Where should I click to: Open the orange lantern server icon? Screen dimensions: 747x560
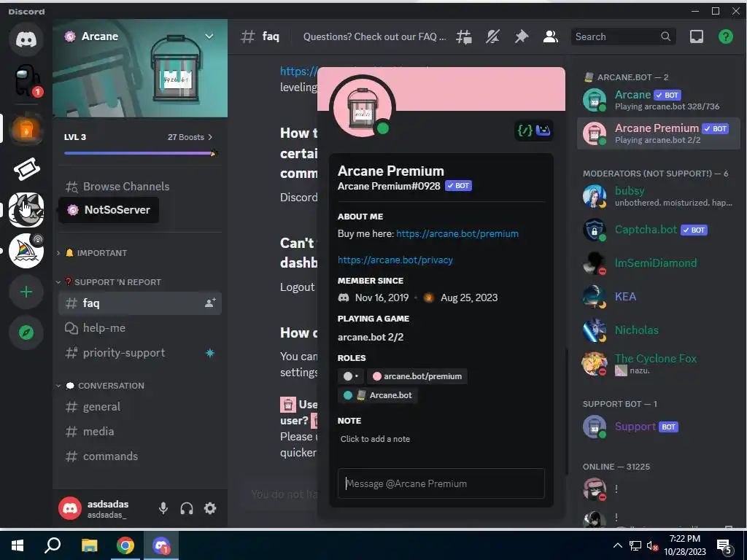click(26, 128)
